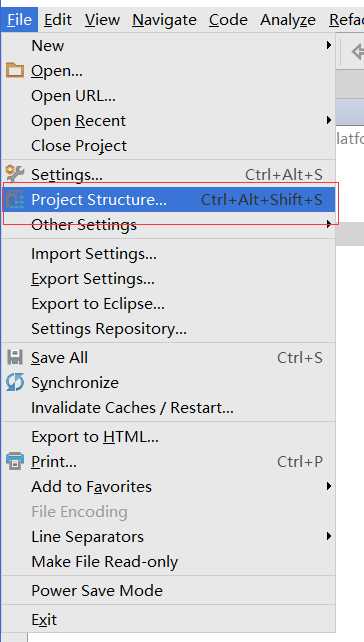364x642 pixels.
Task: Expand the New submenu arrow
Action: [328, 45]
